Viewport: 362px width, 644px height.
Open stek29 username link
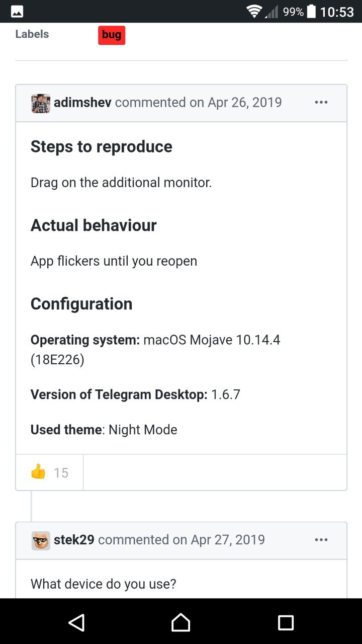click(x=74, y=540)
